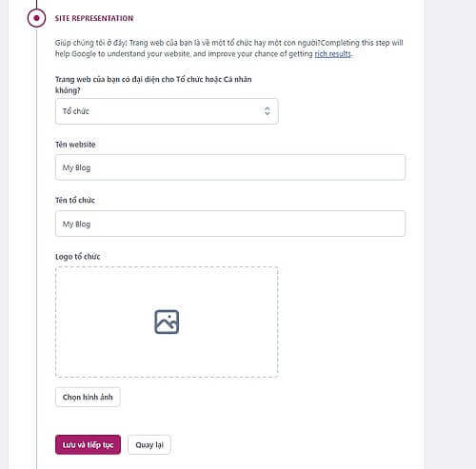Focus the Tên website input field
Image resolution: width=476 pixels, height=469 pixels.
[x=230, y=167]
